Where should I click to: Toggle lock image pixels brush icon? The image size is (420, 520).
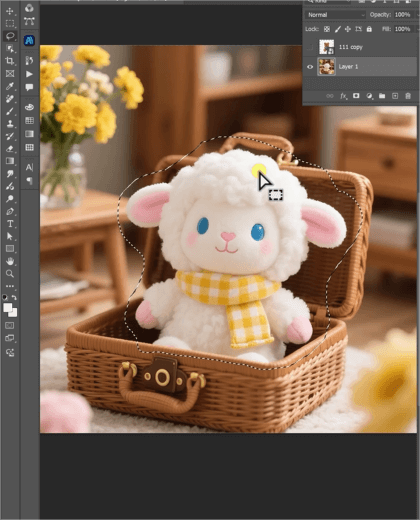click(x=338, y=29)
